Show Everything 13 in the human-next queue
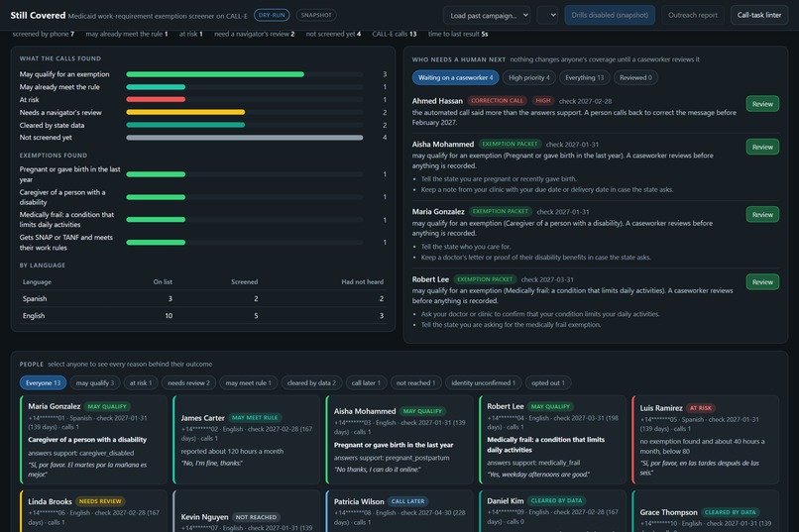Image resolution: width=799 pixels, height=532 pixels. coord(584,78)
